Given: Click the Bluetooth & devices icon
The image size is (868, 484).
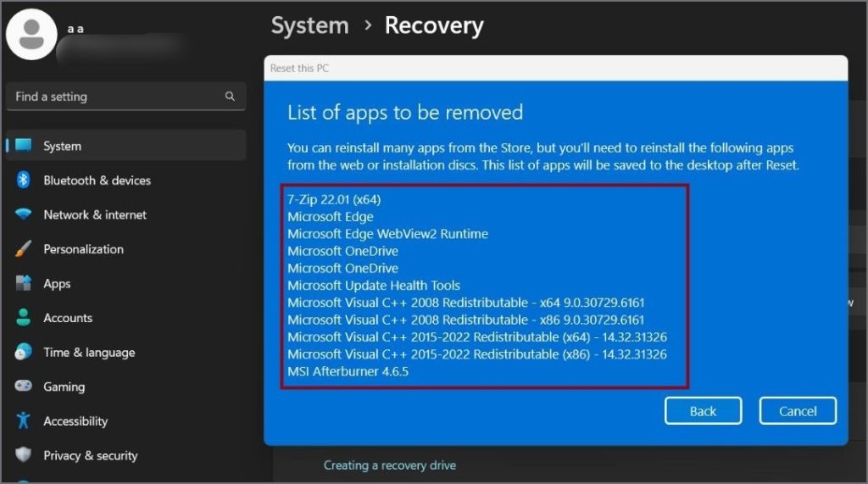Looking at the screenshot, I should click(24, 180).
